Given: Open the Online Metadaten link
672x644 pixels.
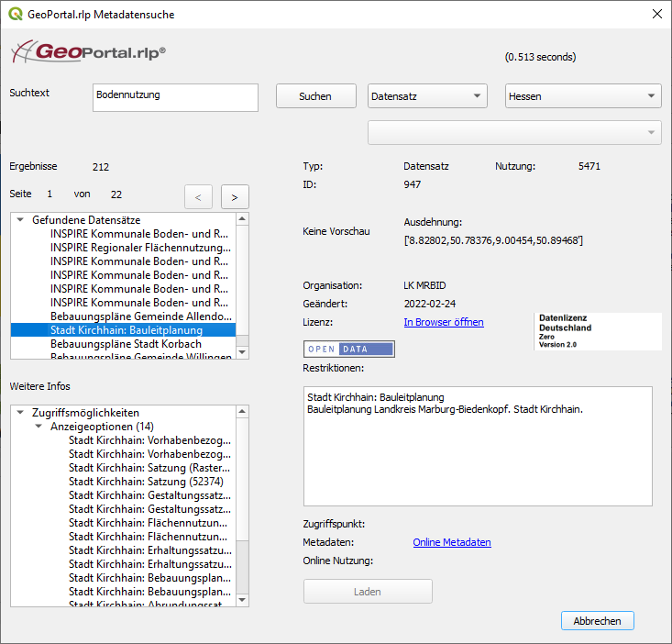Looking at the screenshot, I should click(452, 542).
